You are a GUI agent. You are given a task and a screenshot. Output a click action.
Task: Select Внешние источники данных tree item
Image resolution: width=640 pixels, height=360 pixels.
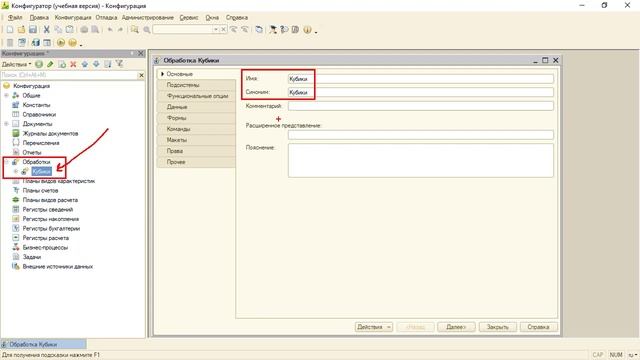58,266
